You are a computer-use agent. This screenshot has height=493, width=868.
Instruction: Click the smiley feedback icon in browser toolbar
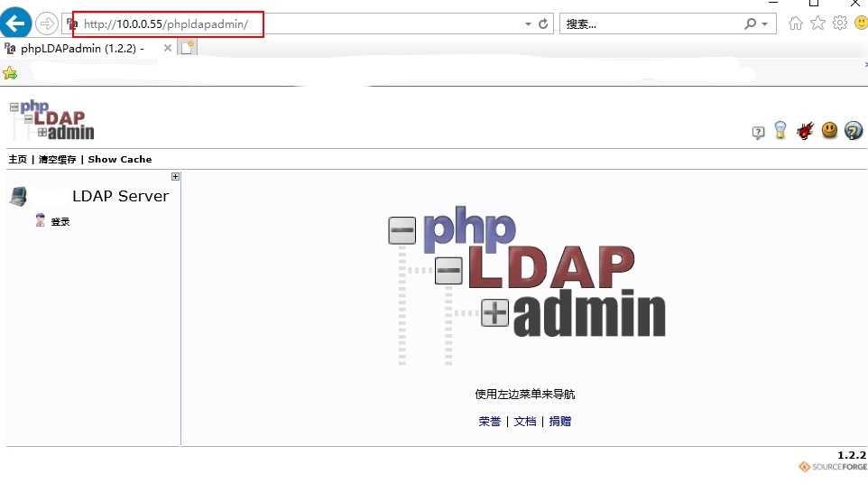[x=862, y=23]
